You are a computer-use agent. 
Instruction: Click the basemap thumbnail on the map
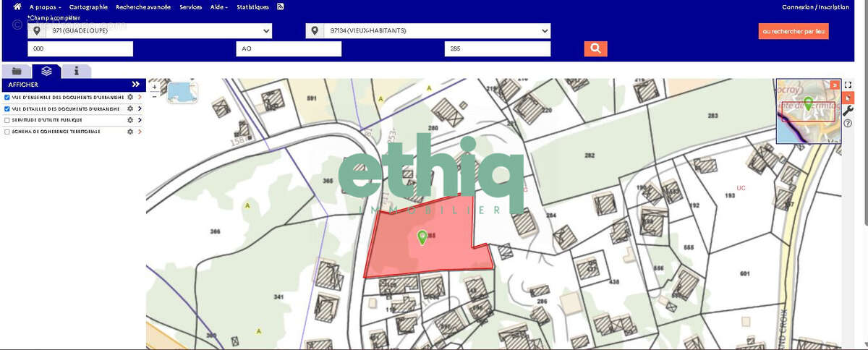click(182, 92)
